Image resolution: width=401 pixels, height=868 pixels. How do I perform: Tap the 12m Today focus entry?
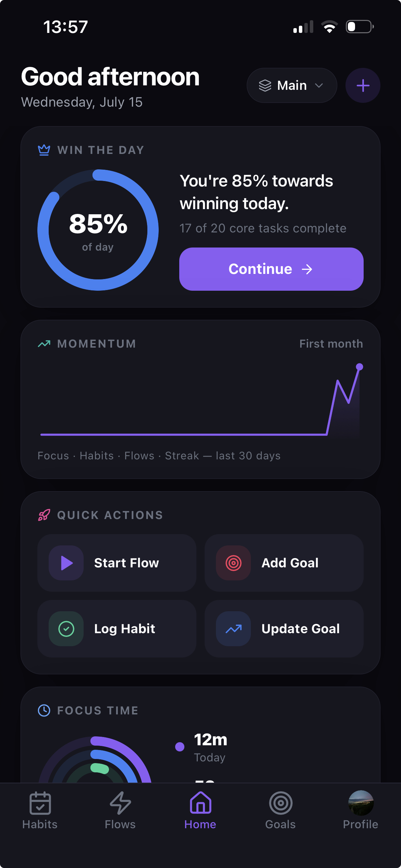(202, 748)
